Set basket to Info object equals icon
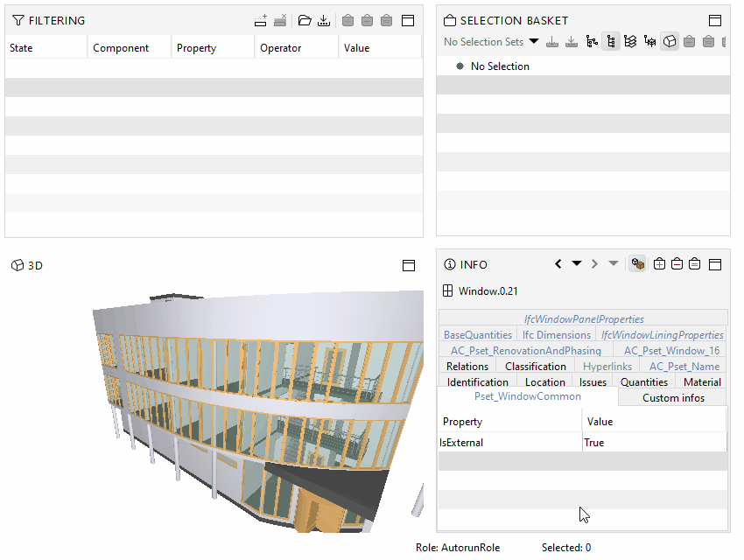744x560 pixels. (695, 263)
